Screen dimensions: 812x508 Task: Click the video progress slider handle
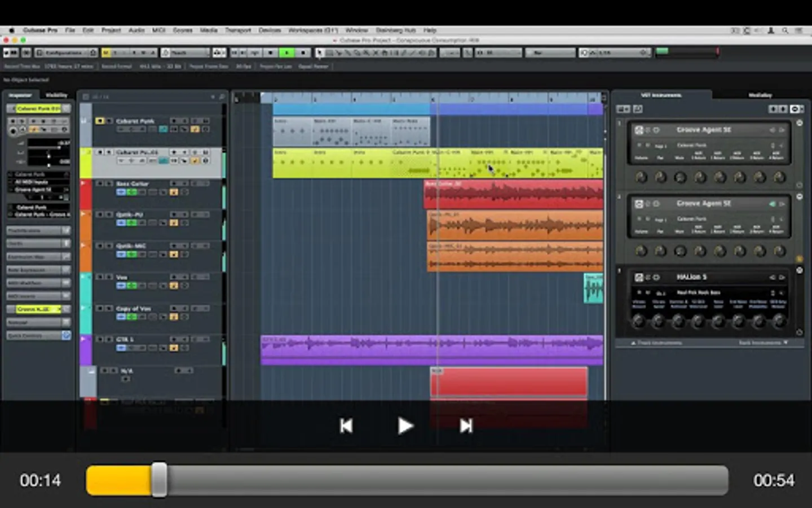click(x=160, y=480)
